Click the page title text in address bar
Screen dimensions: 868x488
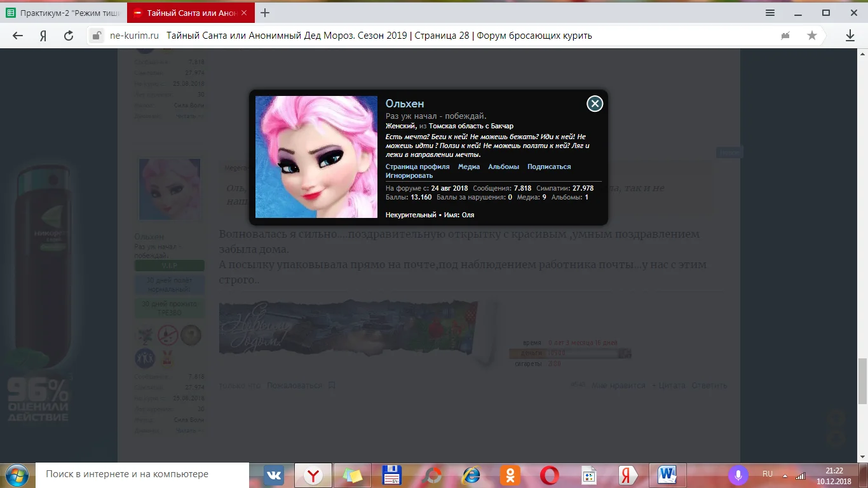(x=379, y=36)
